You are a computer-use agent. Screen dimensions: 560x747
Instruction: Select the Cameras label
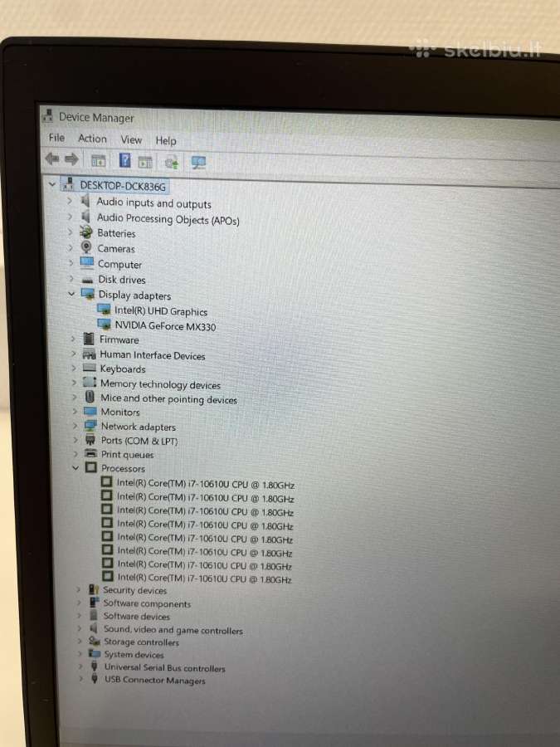point(116,249)
